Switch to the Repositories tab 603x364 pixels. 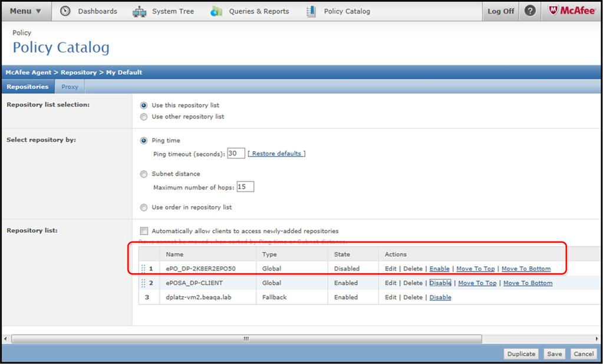click(x=28, y=87)
